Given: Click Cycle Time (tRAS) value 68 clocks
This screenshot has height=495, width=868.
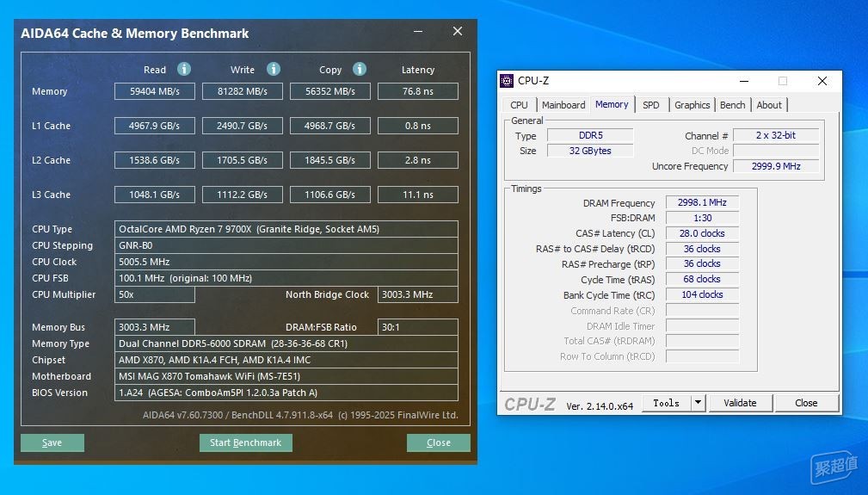Looking at the screenshot, I should pyautogui.click(x=702, y=279).
